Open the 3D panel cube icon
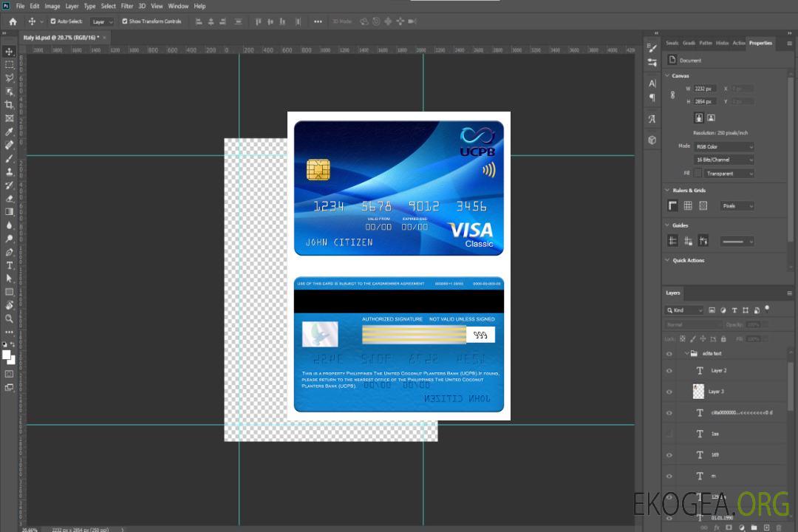The image size is (798, 532). (x=652, y=140)
